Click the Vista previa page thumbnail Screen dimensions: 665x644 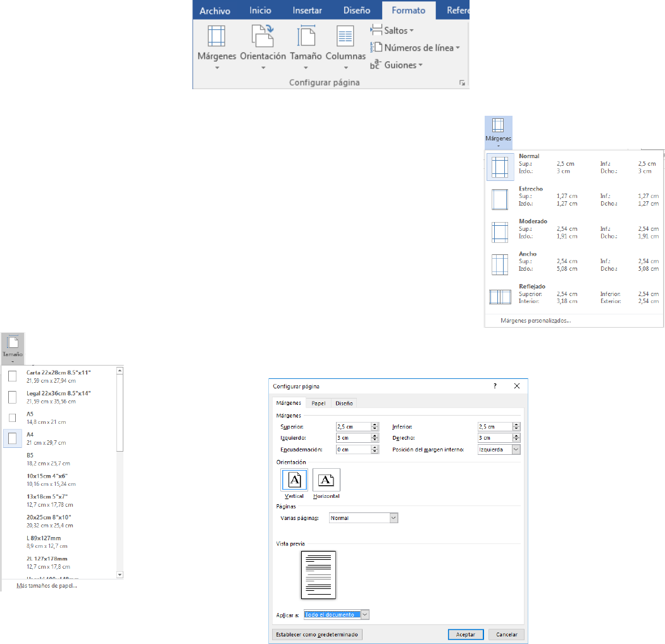tap(318, 575)
